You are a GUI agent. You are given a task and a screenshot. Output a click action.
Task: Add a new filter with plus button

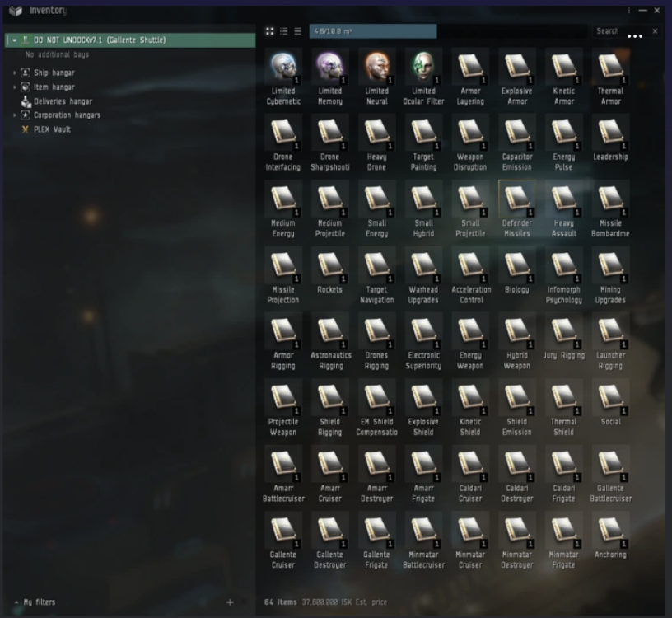[230, 602]
